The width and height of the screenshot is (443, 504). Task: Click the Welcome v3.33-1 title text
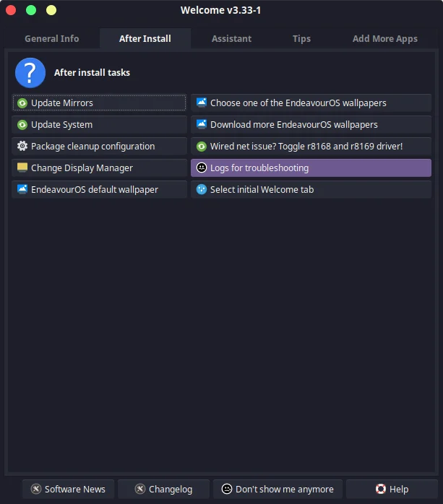(220, 10)
